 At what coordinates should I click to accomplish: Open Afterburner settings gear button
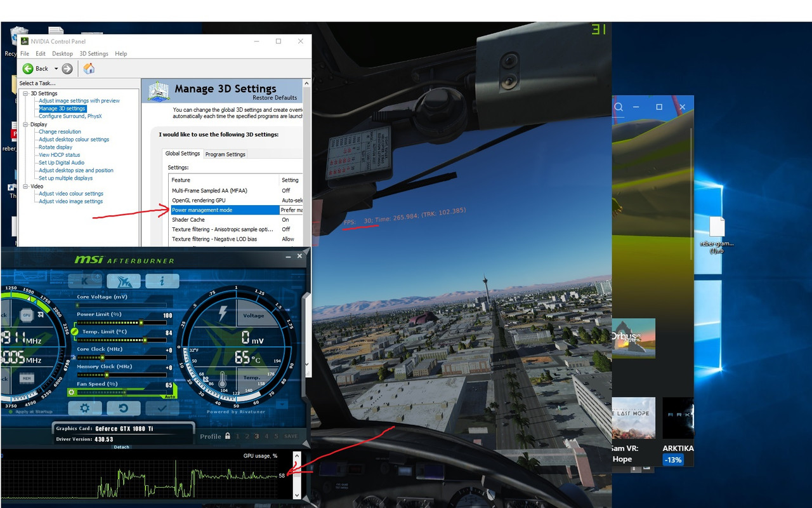click(85, 408)
